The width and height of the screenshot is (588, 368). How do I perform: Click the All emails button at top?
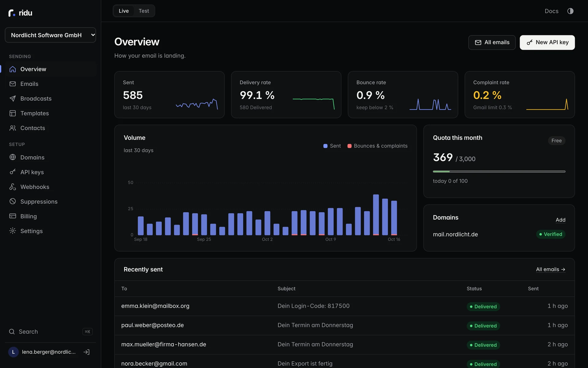492,42
